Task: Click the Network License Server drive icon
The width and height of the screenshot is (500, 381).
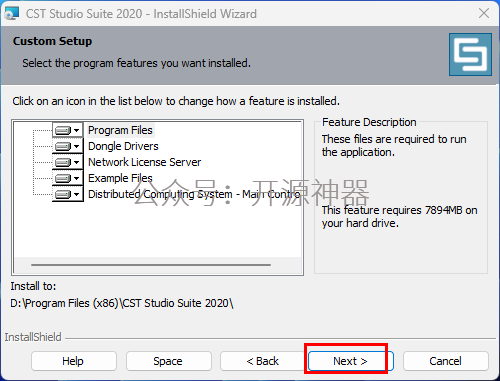Action: click(x=63, y=162)
